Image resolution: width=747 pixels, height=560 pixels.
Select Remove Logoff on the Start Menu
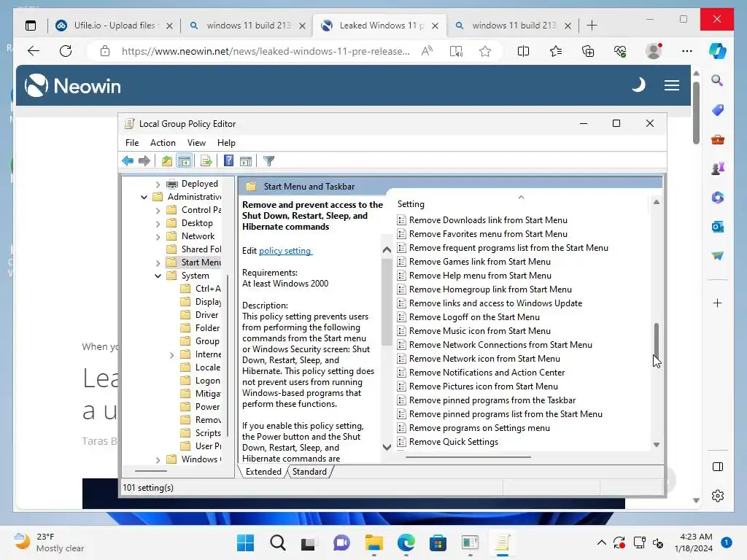coord(474,317)
